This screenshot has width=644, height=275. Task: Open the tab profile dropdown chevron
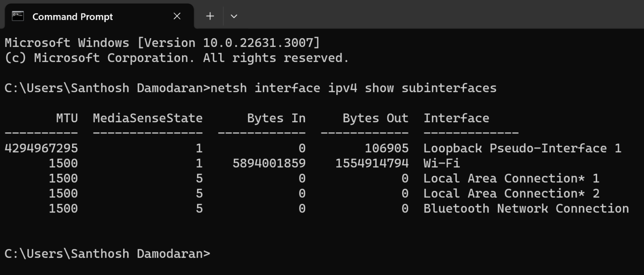234,16
